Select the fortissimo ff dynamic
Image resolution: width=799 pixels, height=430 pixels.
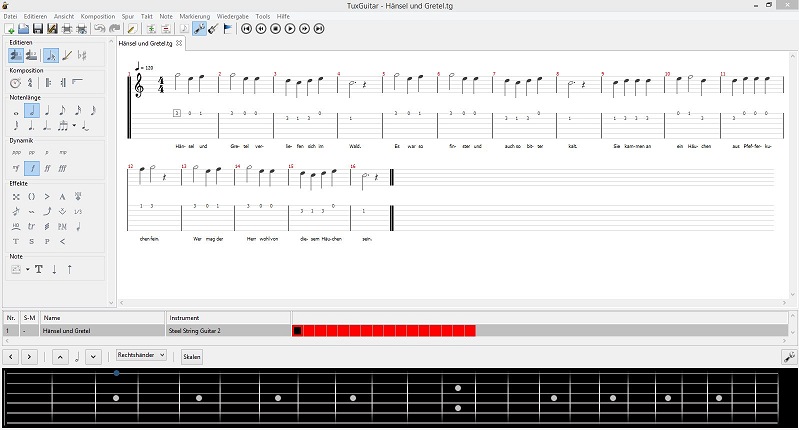pos(47,168)
